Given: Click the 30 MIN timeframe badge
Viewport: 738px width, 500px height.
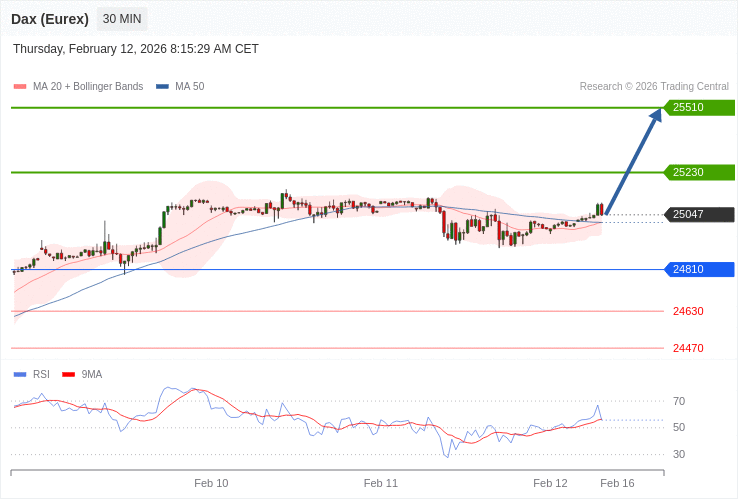Looking at the screenshot, I should 122,19.
